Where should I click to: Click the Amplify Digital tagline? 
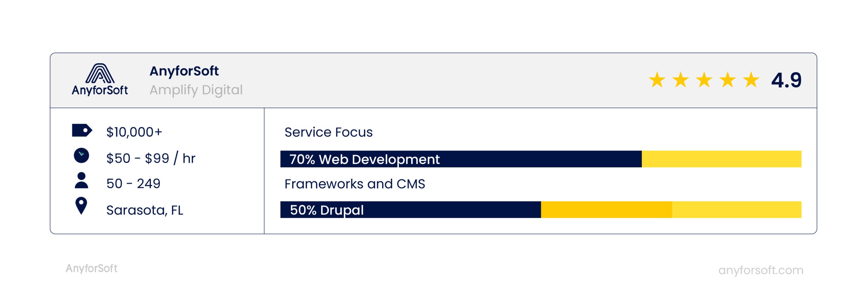tap(196, 90)
